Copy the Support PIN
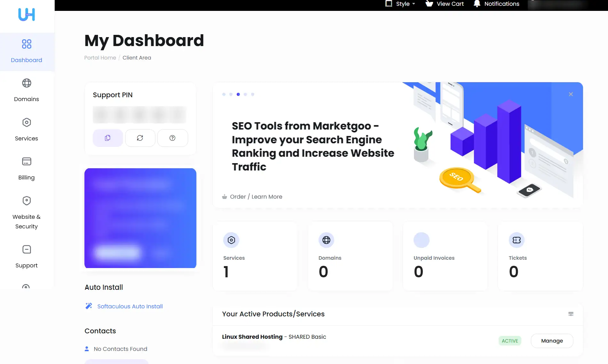 (108, 138)
